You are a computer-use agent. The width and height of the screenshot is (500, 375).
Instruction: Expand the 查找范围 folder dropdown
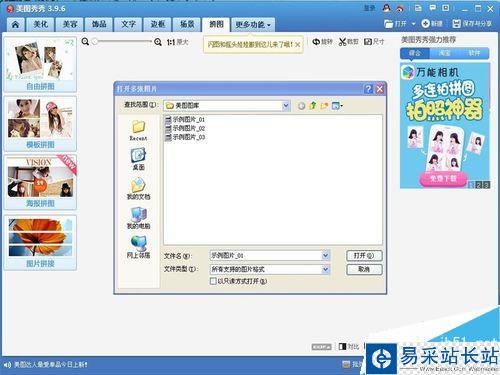pyautogui.click(x=285, y=106)
